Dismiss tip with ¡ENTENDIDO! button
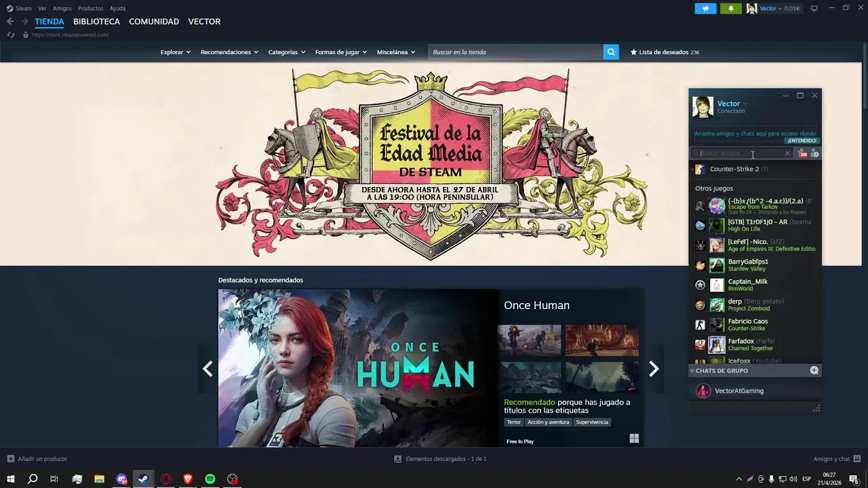This screenshot has width=868, height=488. pos(802,141)
